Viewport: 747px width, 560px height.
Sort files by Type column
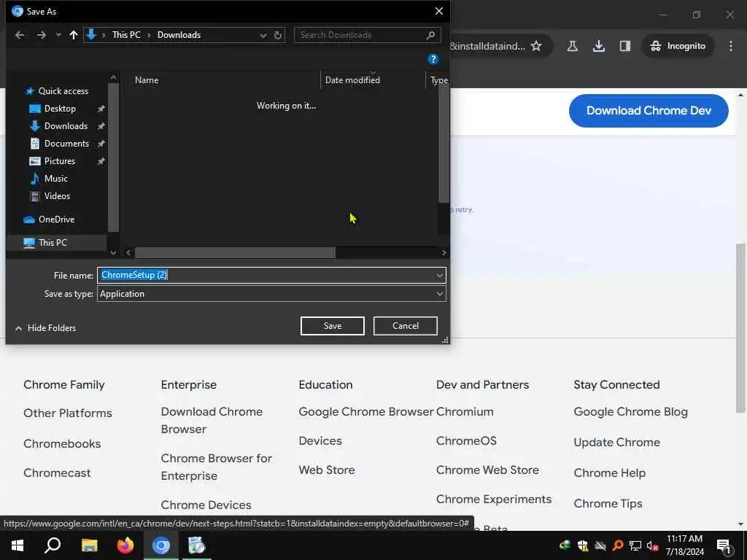(x=438, y=80)
